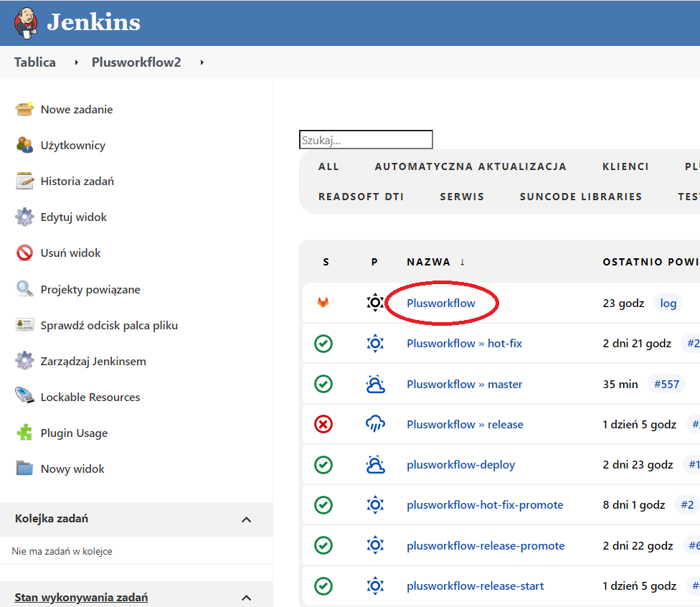Click the Jenkins butler logo
The width and height of the screenshot is (700, 607).
click(26, 23)
